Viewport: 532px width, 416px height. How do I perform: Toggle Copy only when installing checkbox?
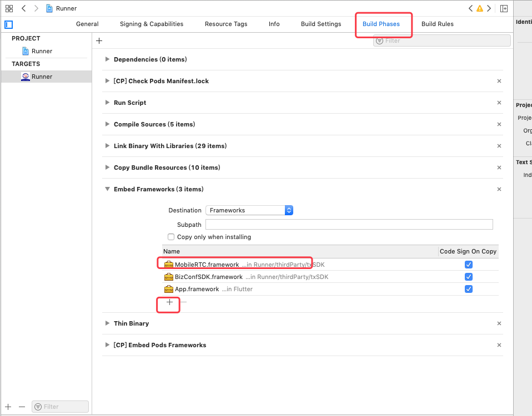[x=171, y=237]
